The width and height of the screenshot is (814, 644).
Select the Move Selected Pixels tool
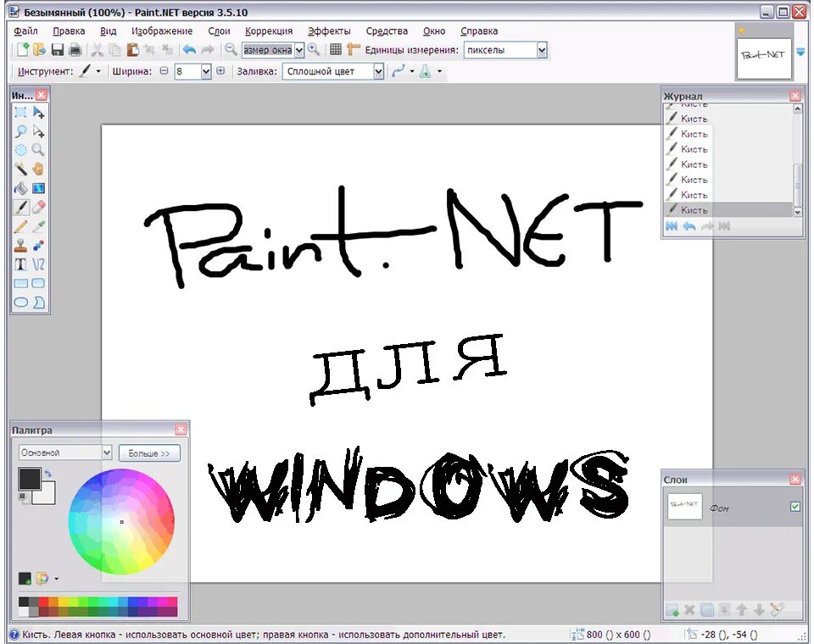pos(38,112)
